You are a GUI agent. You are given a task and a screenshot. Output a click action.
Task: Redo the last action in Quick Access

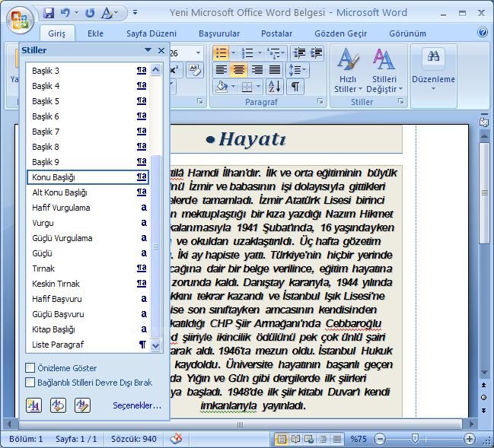point(90,13)
